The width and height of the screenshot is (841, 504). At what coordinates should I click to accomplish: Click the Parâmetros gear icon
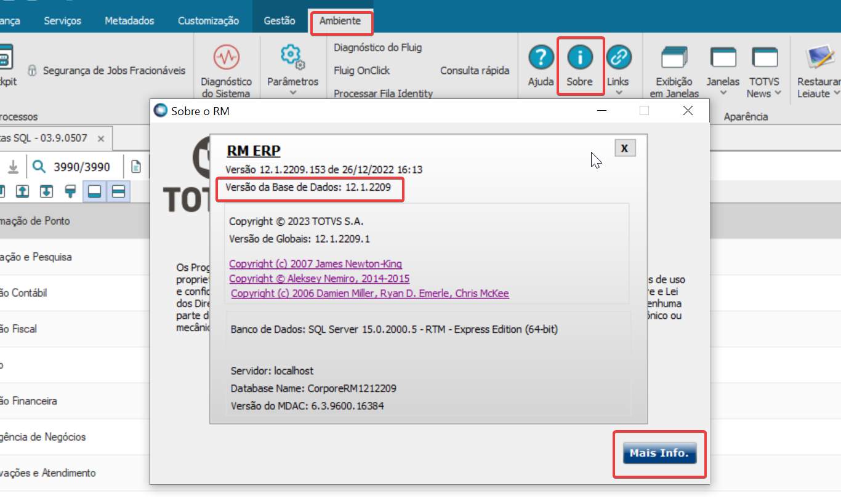coord(292,57)
